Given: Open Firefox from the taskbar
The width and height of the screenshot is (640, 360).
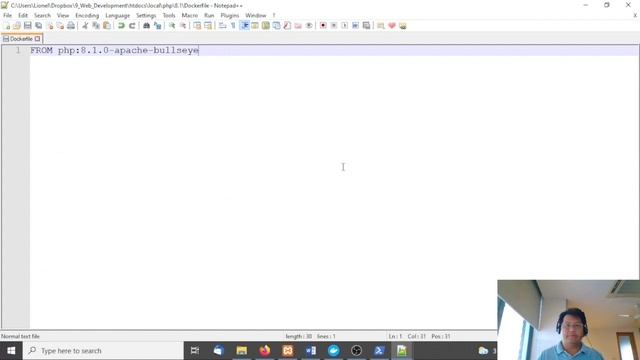Looking at the screenshot, I should point(265,351).
